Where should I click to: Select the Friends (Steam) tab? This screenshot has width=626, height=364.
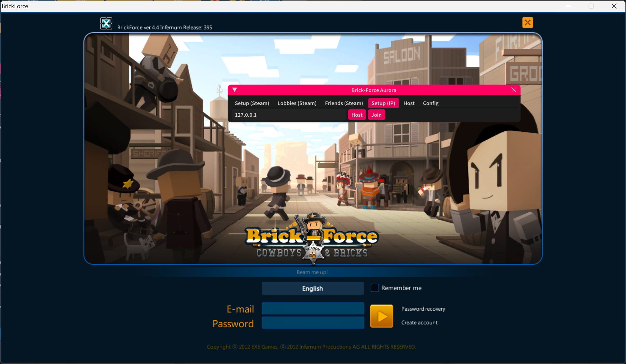pos(344,103)
